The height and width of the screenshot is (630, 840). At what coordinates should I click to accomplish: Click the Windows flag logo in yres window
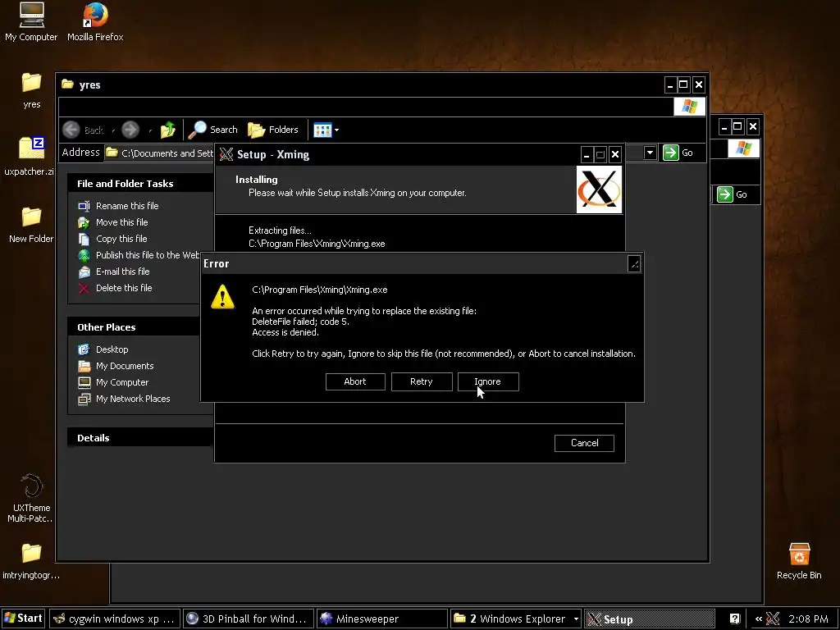tap(689, 107)
